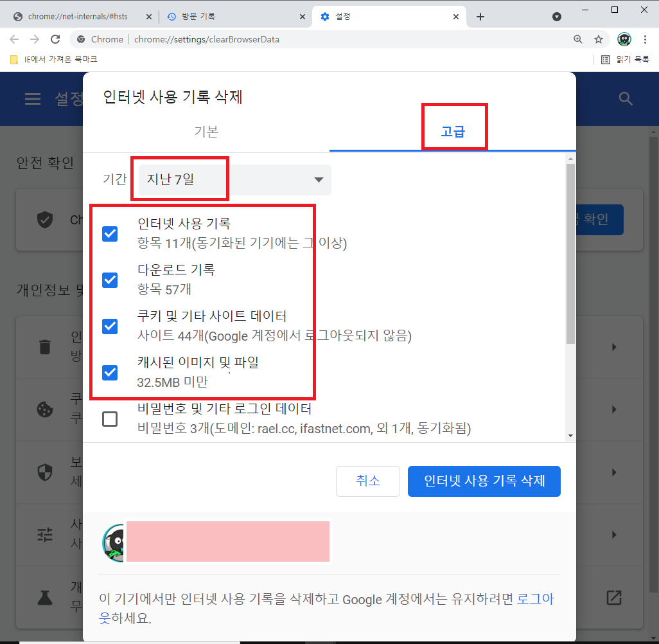Click the security half-shield icon
Screen dimensions: 659x644
pyautogui.click(x=45, y=472)
